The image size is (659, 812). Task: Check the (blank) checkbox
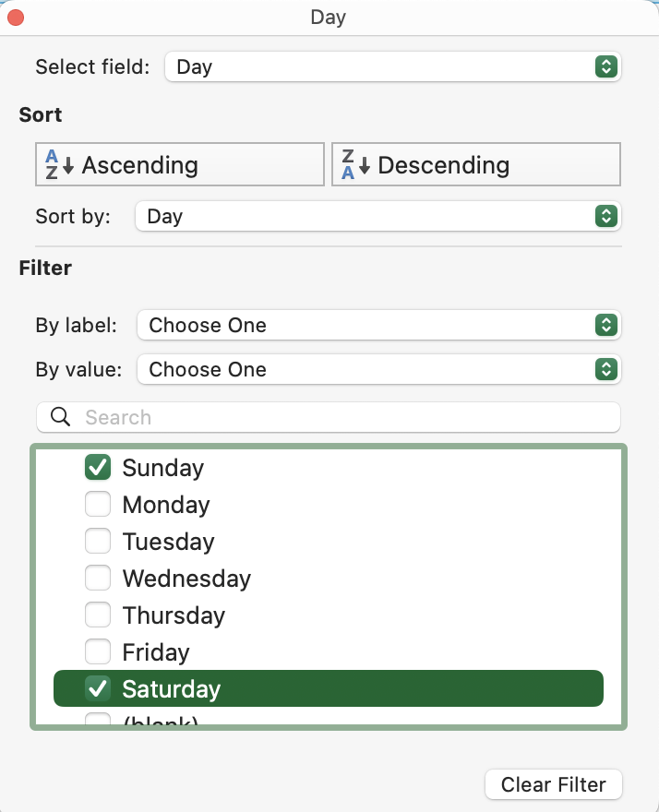97,721
